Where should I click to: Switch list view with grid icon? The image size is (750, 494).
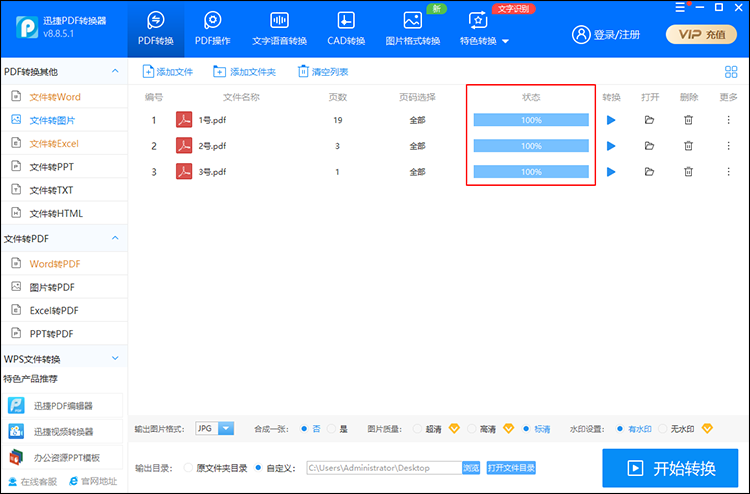tap(730, 72)
